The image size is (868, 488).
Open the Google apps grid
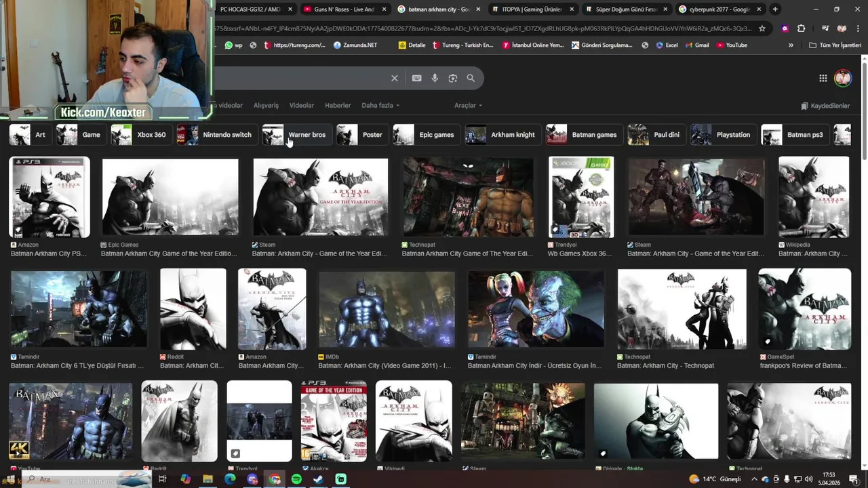[823, 78]
